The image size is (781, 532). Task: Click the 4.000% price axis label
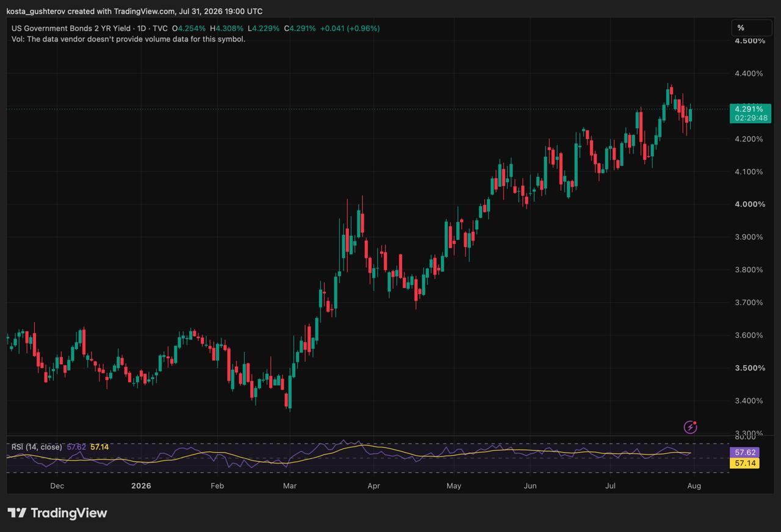click(750, 204)
